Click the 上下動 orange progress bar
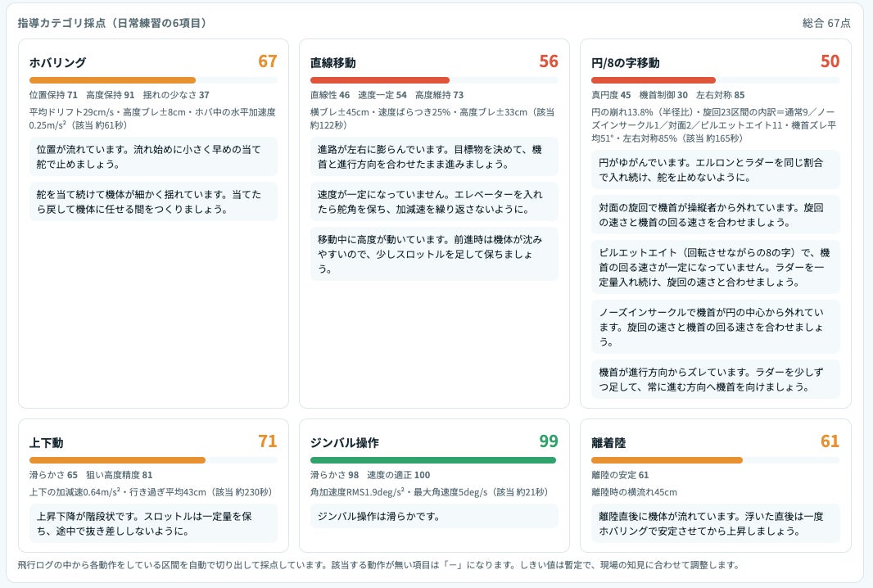The height and width of the screenshot is (588, 873). pyautogui.click(x=153, y=460)
